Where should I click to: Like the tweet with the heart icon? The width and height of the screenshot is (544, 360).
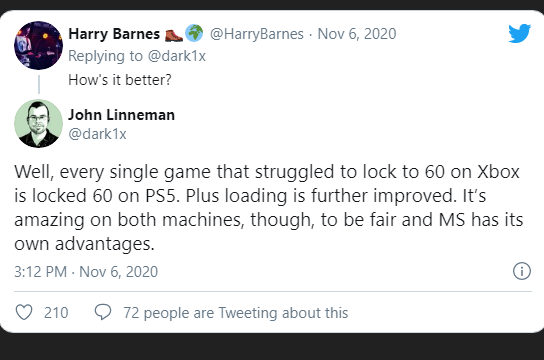[x=24, y=312]
